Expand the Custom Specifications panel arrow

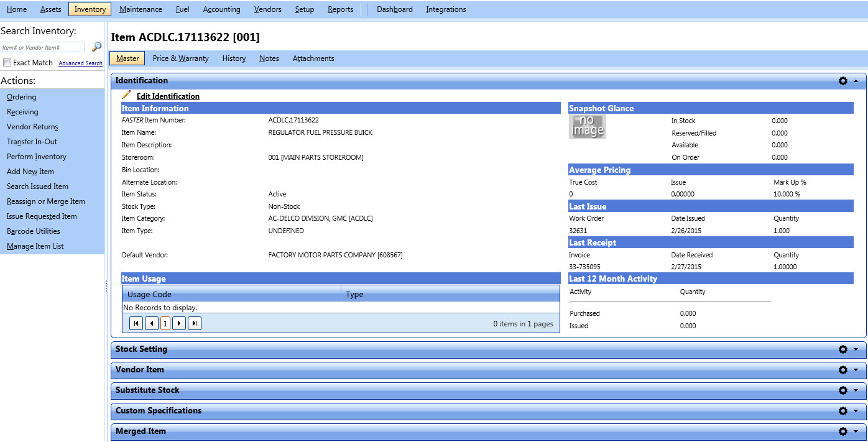point(856,411)
